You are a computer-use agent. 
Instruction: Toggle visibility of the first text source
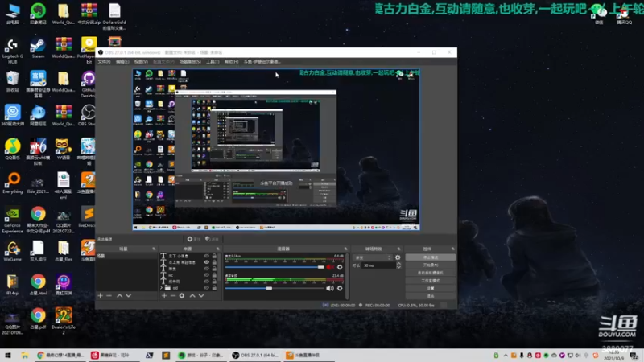207,256
